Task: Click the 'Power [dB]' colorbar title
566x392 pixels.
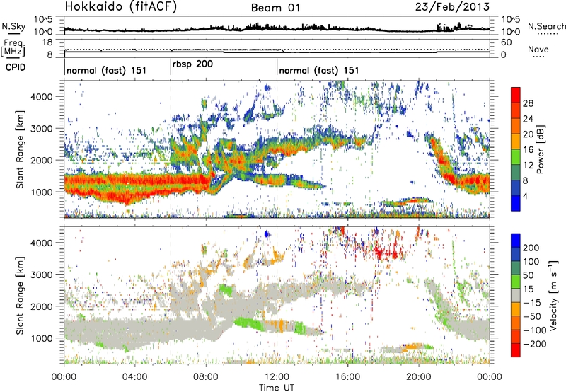Action: [x=540, y=149]
